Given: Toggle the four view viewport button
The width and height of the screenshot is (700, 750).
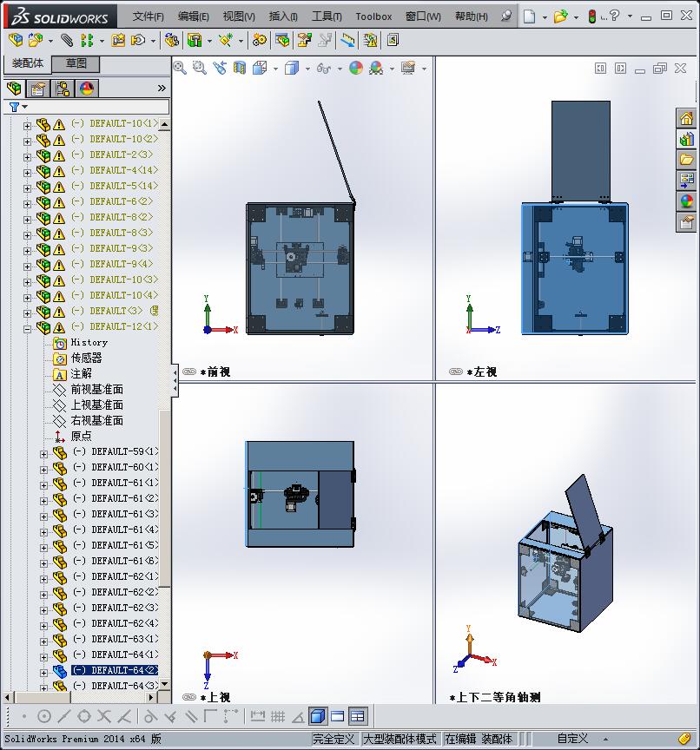Looking at the screenshot, I should (x=358, y=716).
